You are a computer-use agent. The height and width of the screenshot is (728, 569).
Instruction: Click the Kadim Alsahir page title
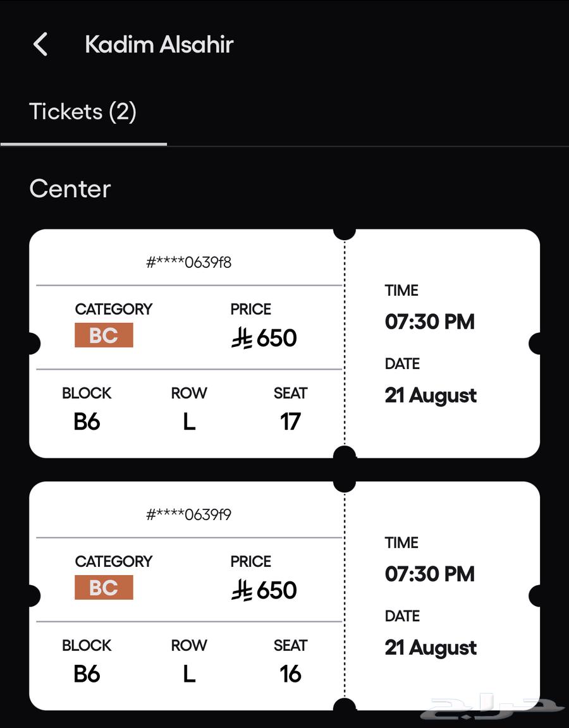point(159,44)
